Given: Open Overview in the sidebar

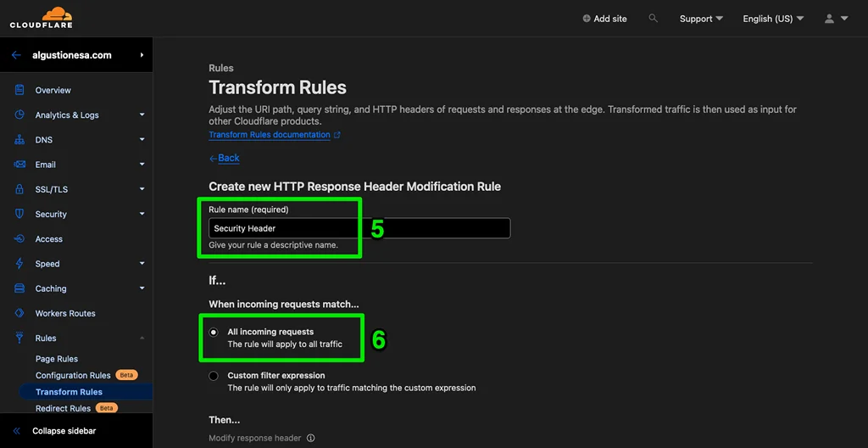Looking at the screenshot, I should pos(53,90).
